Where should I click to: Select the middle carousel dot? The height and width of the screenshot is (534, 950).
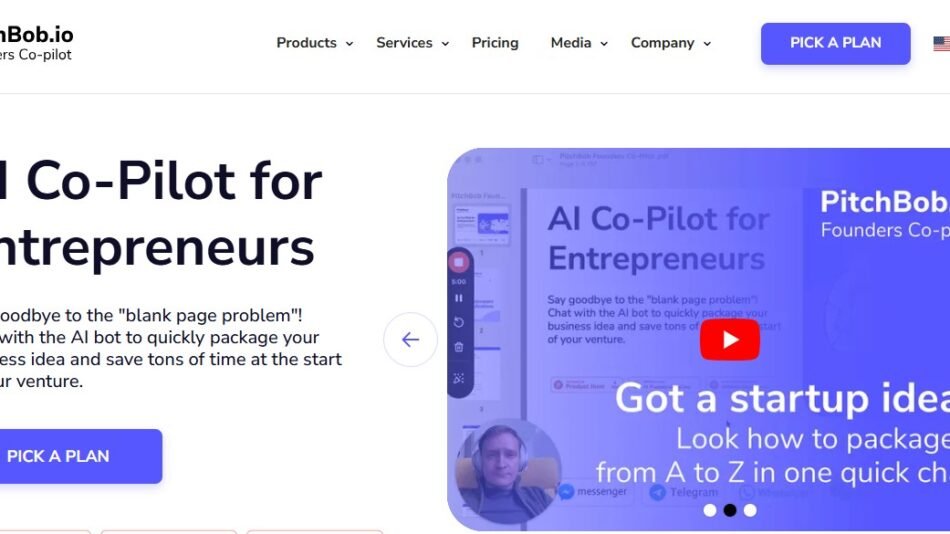(729, 510)
